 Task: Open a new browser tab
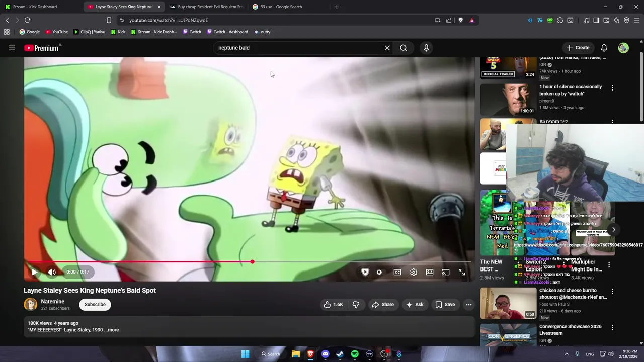[337, 7]
